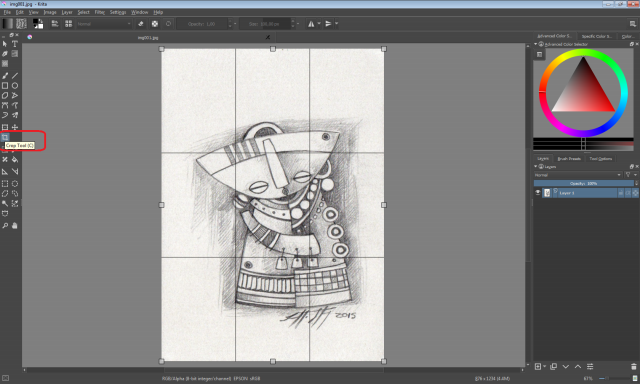Switch to Tool Options tab

(x=601, y=158)
